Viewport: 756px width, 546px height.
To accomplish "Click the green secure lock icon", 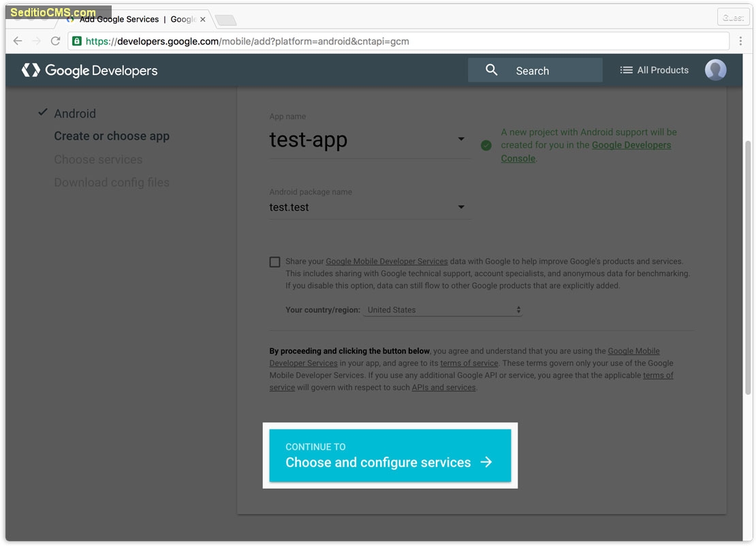I will point(77,41).
